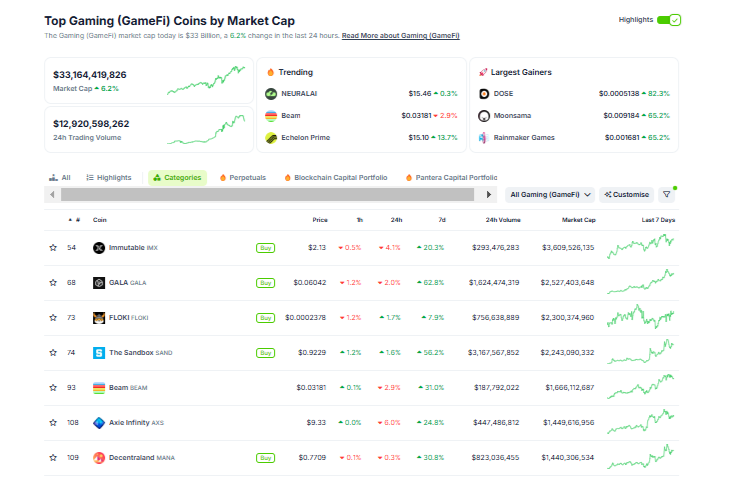Image resolution: width=729 pixels, height=477 pixels.
Task: Click Beam market cap $1,666,112,687
Action: (x=570, y=388)
